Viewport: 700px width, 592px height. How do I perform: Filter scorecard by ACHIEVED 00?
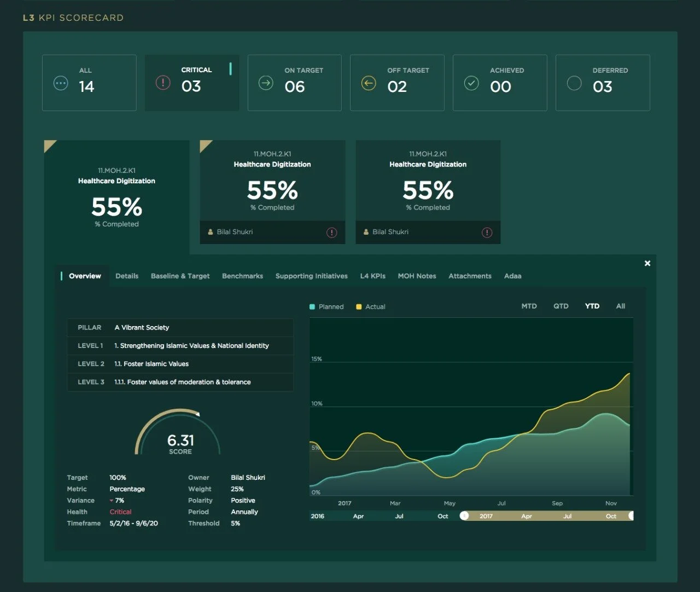500,83
